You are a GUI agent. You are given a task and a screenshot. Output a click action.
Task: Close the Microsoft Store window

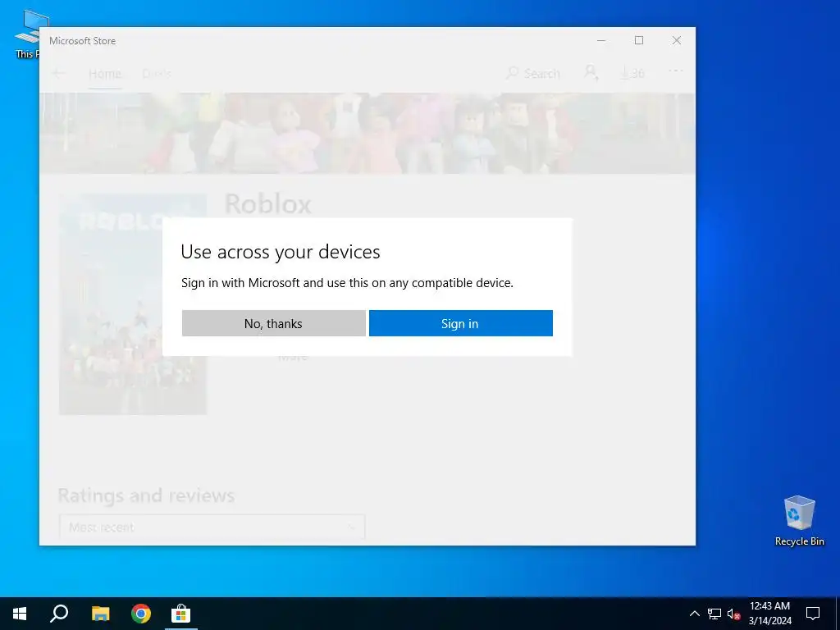click(x=677, y=41)
